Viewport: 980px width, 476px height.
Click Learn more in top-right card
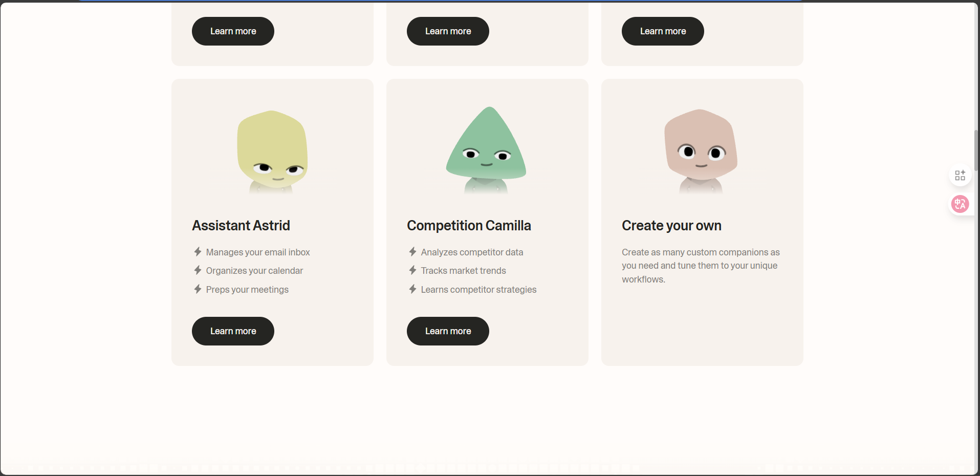pos(663,31)
